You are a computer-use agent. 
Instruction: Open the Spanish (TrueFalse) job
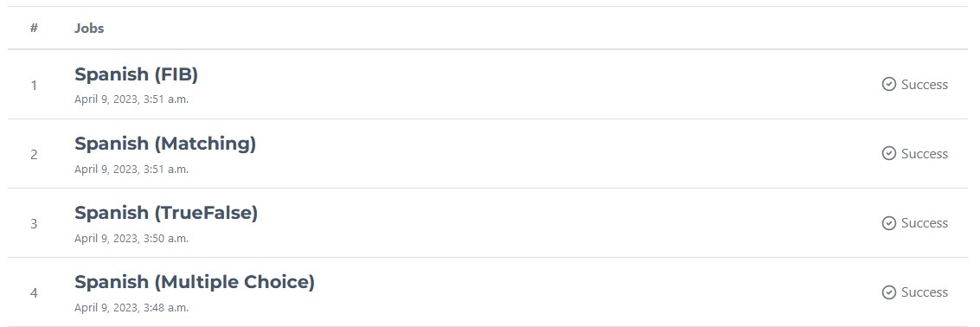tap(166, 213)
